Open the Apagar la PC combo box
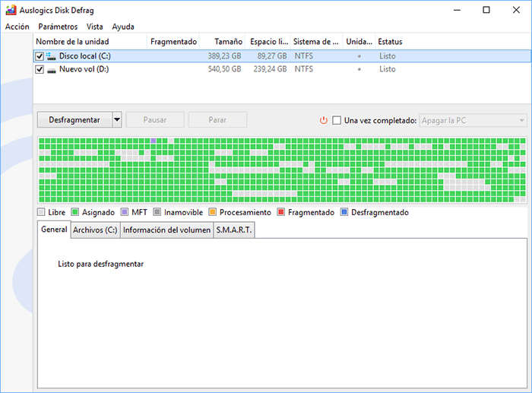This screenshot has width=532, height=393. pos(473,120)
